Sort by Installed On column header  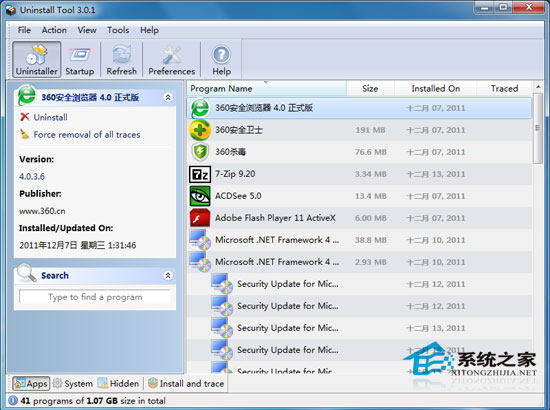(435, 88)
